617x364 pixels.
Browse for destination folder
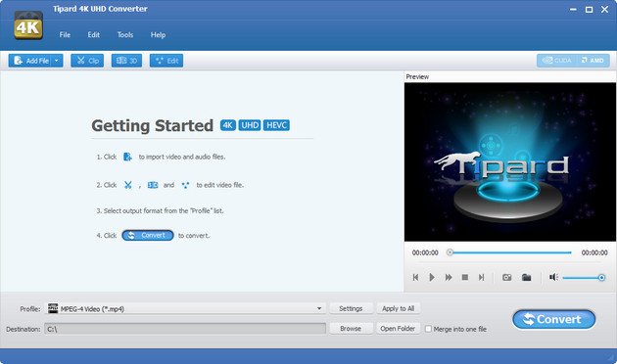tap(351, 328)
